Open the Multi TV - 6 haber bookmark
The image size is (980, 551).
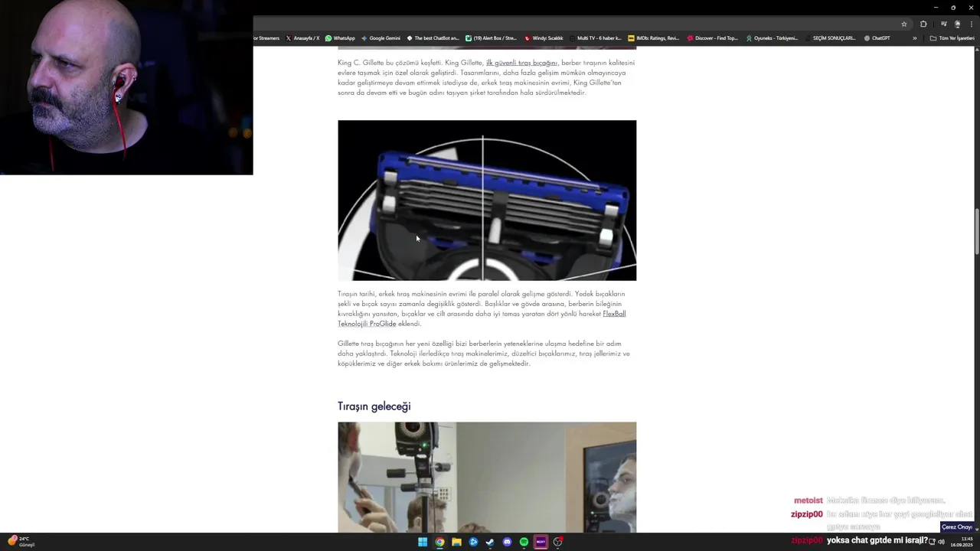point(595,38)
